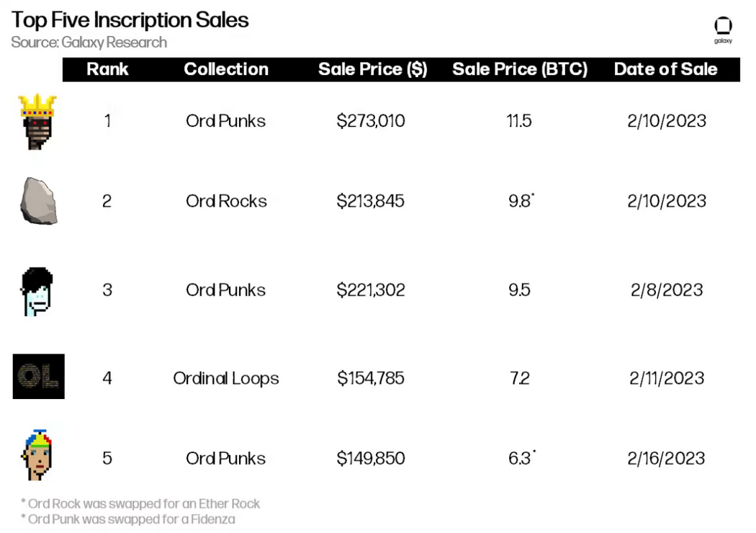Open the Ordinal Loops OL thumbnail
The width and height of the screenshot is (756, 533).
[x=39, y=376]
